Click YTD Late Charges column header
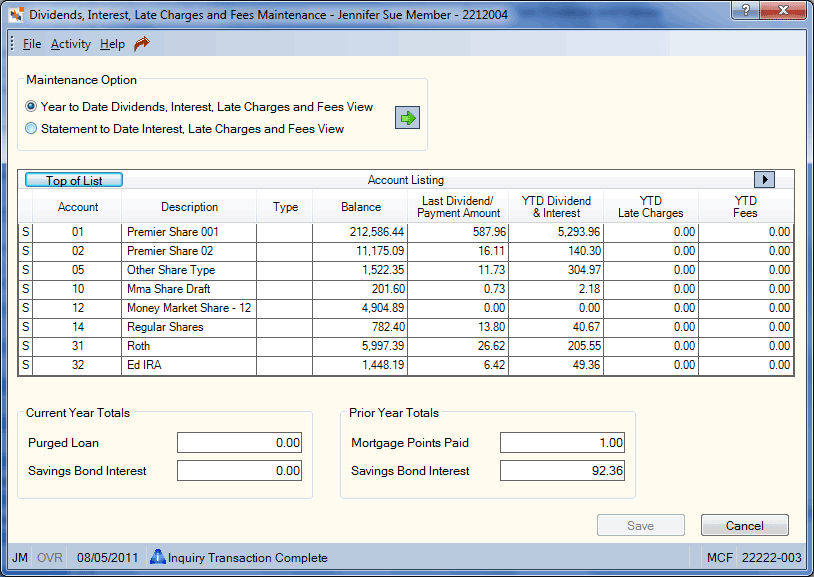Viewport: 814px width, 577px height. click(x=650, y=207)
